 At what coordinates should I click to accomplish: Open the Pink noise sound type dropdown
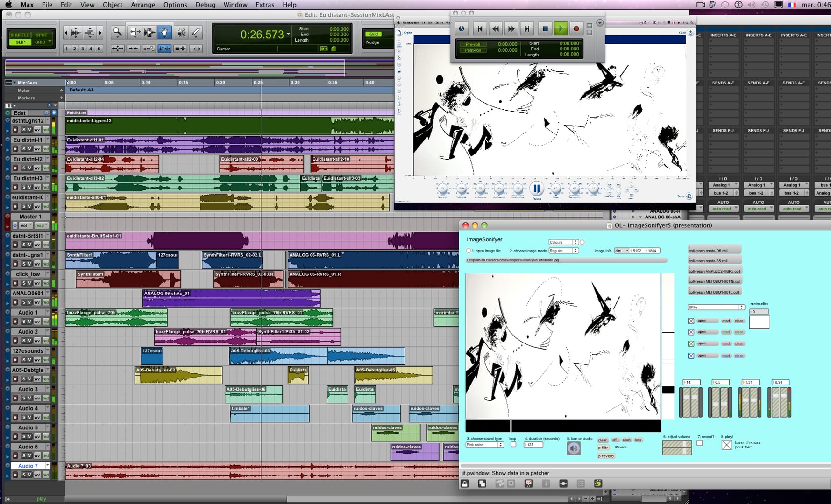tap(484, 445)
